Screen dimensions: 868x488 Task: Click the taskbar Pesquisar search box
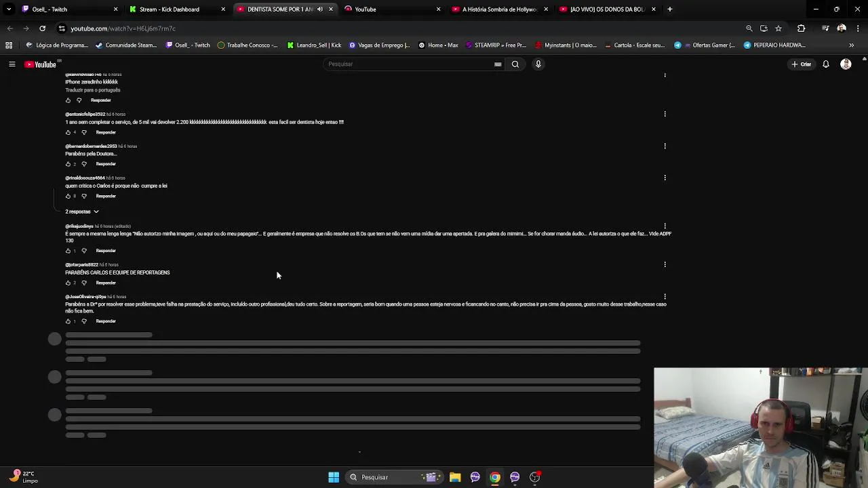coord(395,477)
